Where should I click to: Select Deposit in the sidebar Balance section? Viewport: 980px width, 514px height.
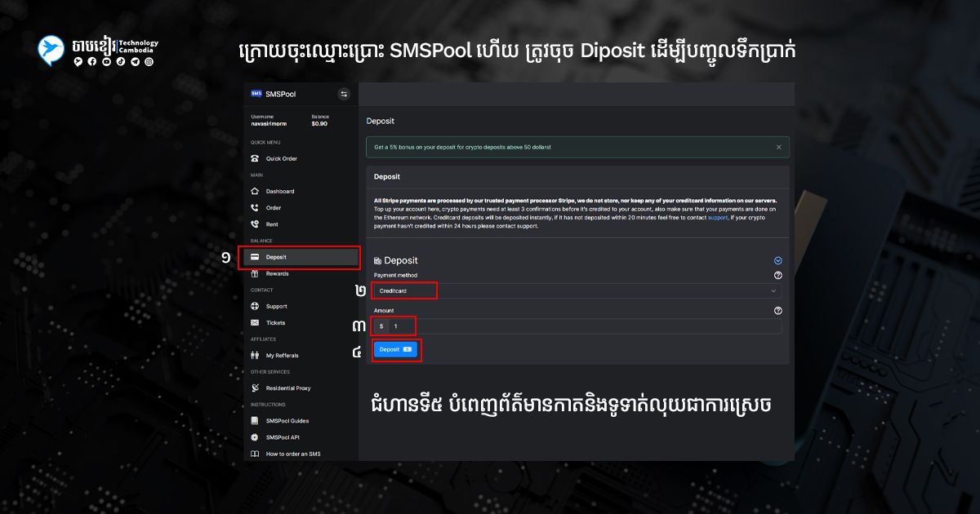301,257
